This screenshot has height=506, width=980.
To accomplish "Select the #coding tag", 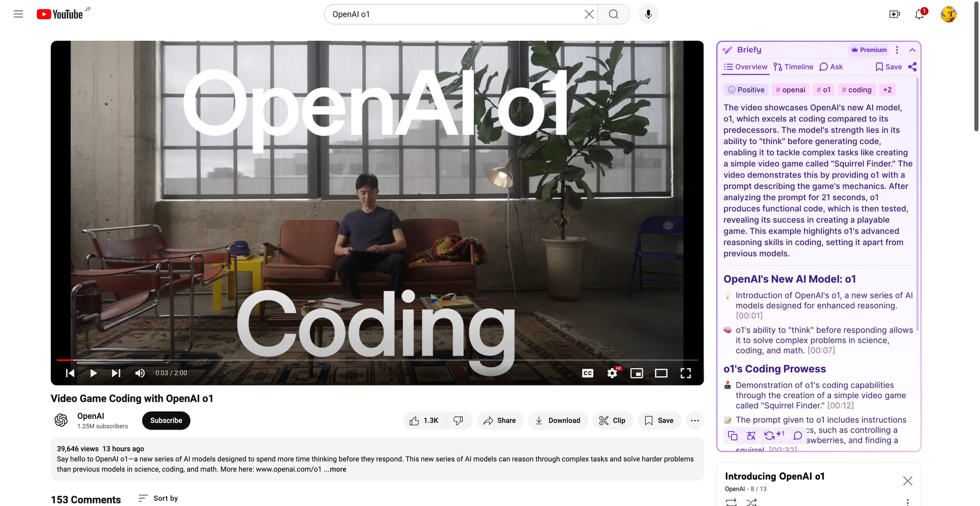I will pos(857,90).
